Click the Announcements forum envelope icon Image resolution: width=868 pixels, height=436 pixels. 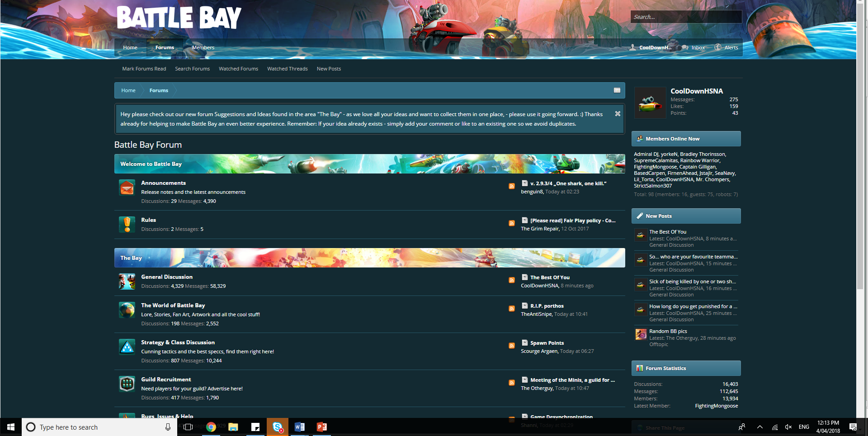(x=127, y=188)
